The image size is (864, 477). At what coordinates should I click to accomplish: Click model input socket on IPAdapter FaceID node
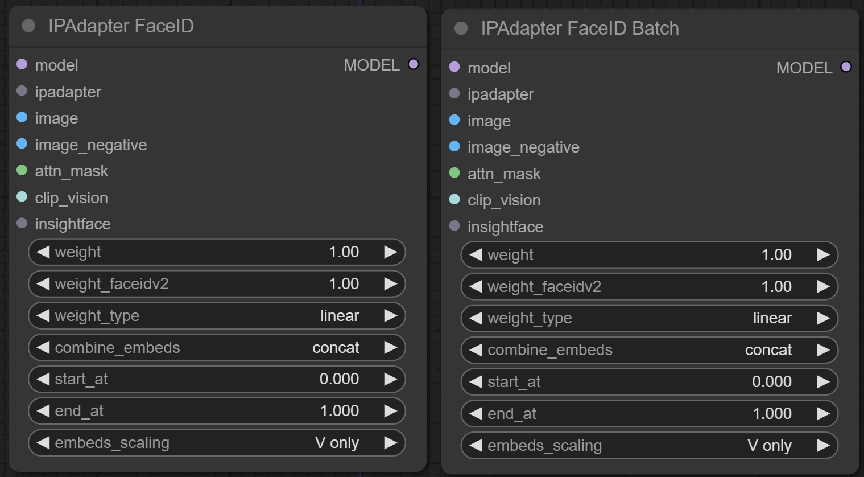click(x=22, y=65)
